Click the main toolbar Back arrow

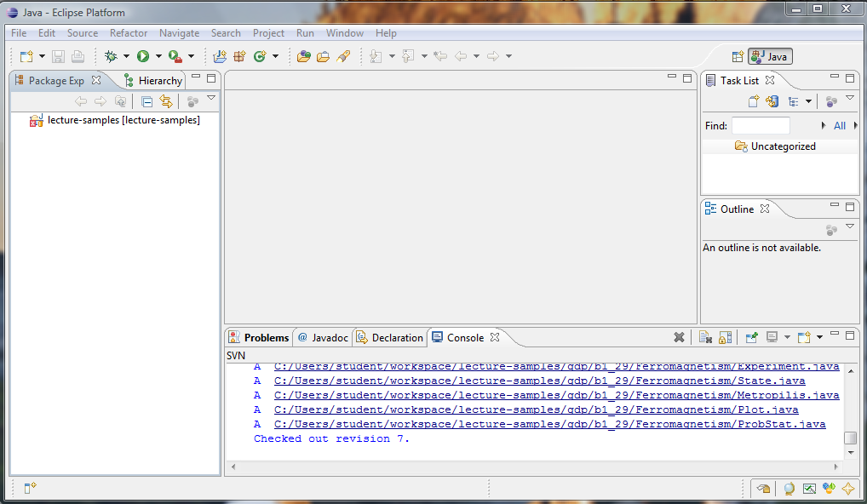click(x=461, y=56)
